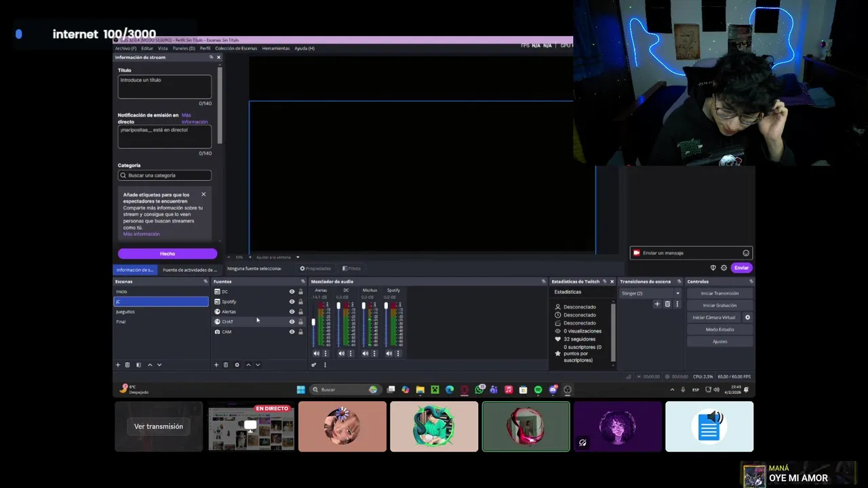Open scene filters icon in Escenas toolbar

click(138, 365)
